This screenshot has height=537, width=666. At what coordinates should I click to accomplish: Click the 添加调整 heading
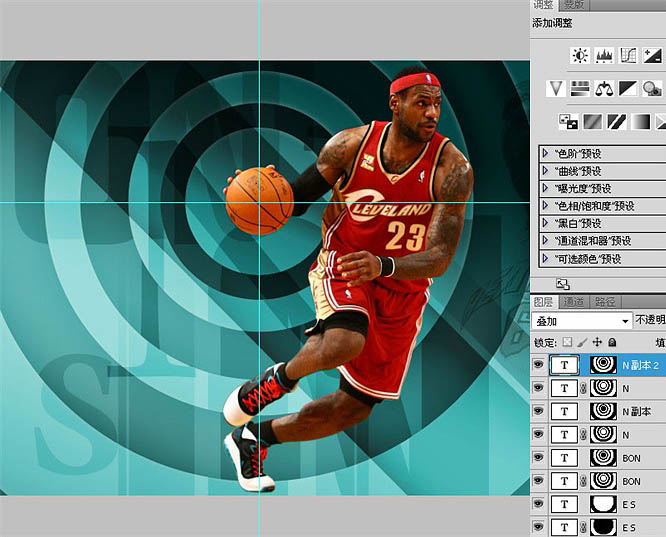click(x=552, y=23)
